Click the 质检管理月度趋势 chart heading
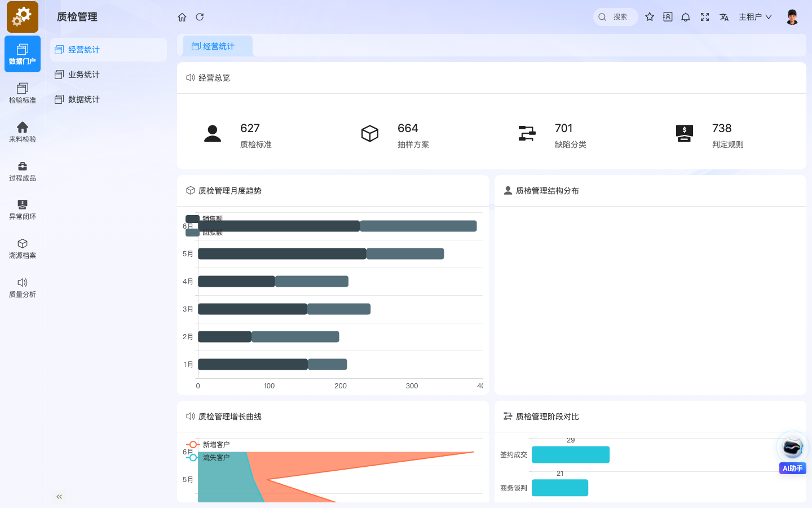 pos(230,191)
